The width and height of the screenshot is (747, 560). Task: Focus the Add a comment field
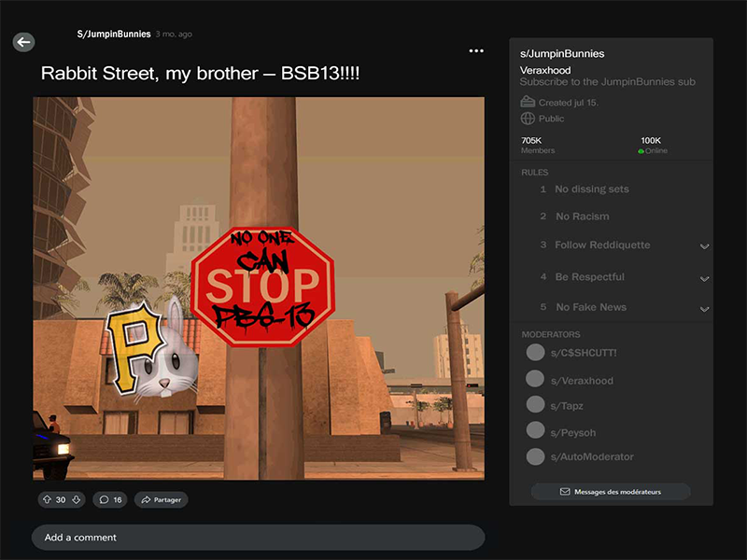(x=258, y=538)
